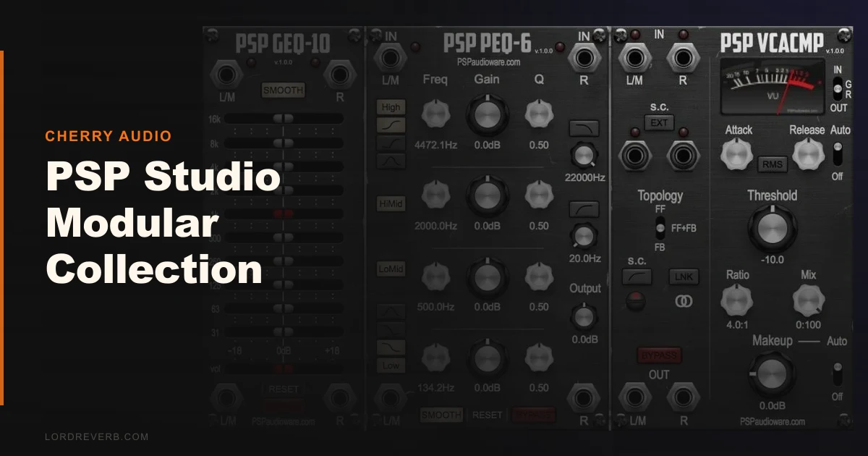Screen dimensions: 868x456
Task: Click the VCACMP OUT L/M jack
Action: 634,398
